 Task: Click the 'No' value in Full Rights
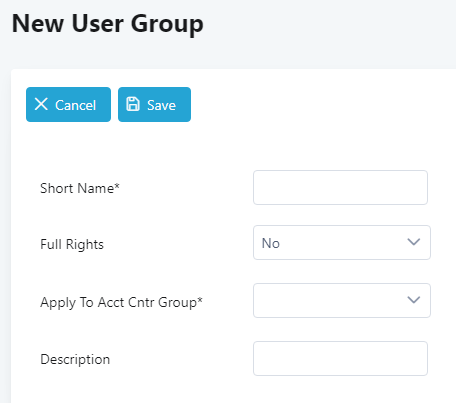pyautogui.click(x=271, y=243)
